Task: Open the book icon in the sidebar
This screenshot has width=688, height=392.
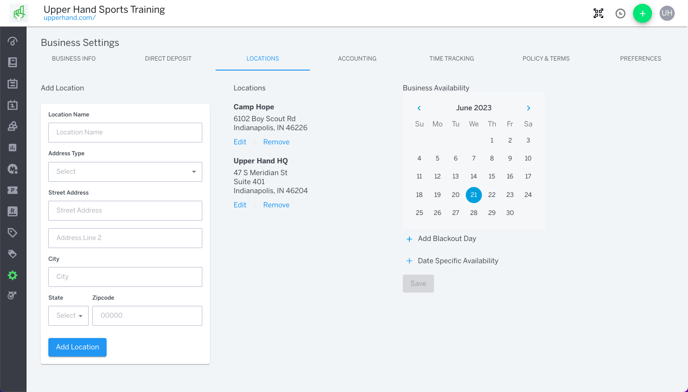Action: click(13, 62)
